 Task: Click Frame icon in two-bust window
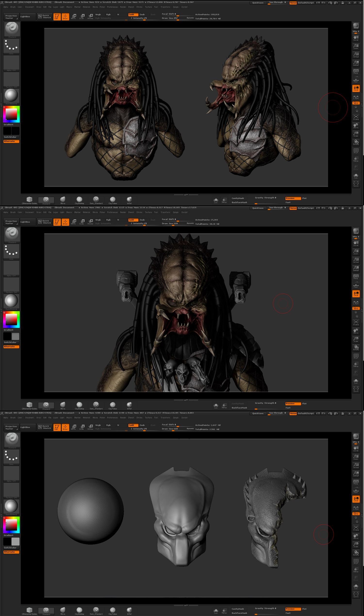point(356,117)
